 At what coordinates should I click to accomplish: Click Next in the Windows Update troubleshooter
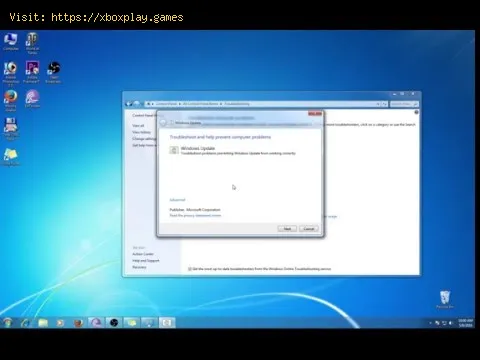tap(287, 229)
